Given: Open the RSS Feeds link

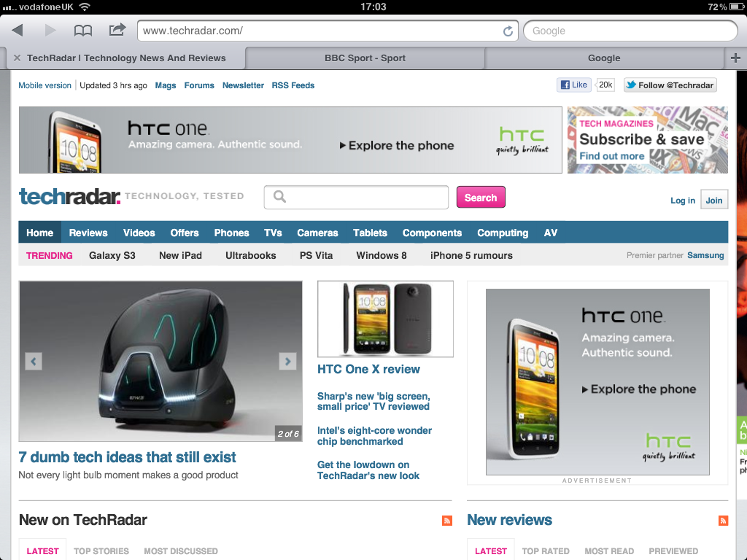Looking at the screenshot, I should point(293,85).
